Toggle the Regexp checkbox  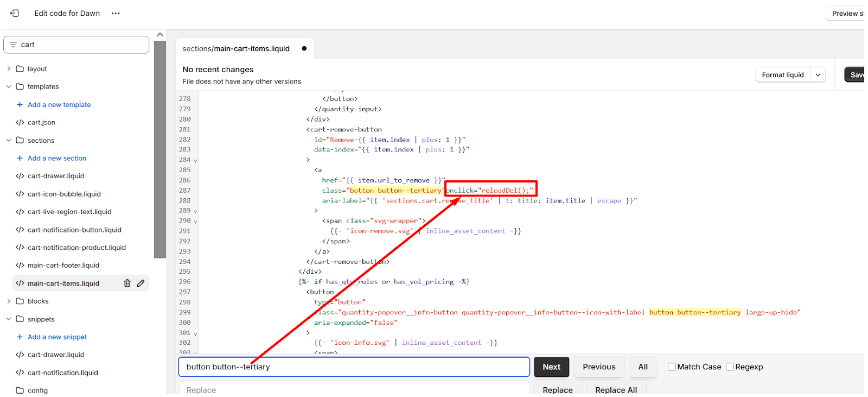click(x=730, y=367)
